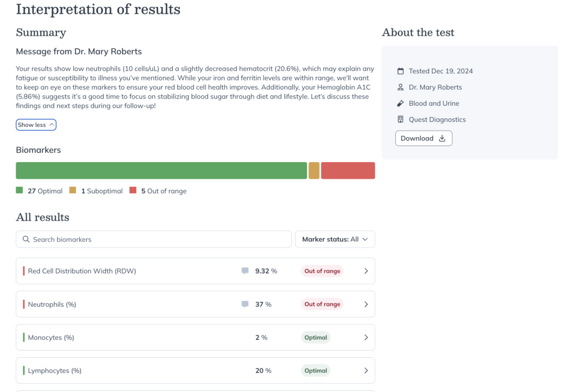Click the Out of range badge for Neutrophils
This screenshot has width=567, height=392.
pyautogui.click(x=322, y=305)
